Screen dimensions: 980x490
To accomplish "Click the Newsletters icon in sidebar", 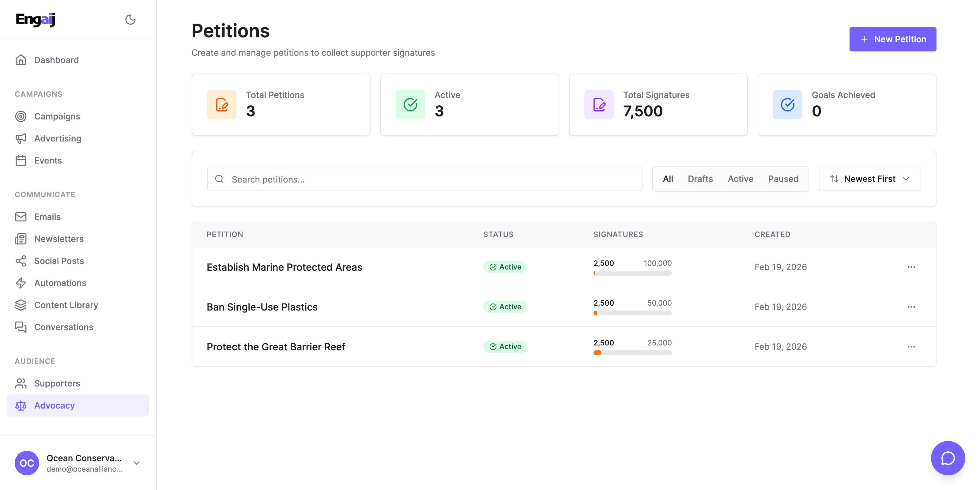I will click(21, 239).
